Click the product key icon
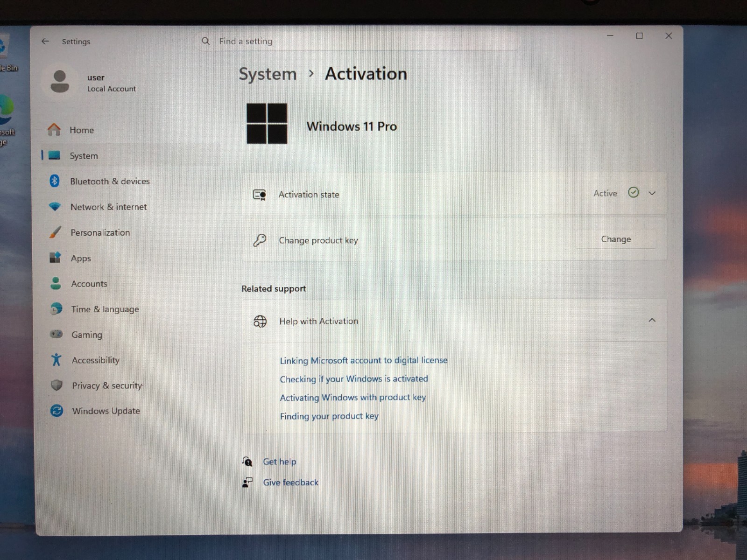This screenshot has width=747, height=560. click(x=260, y=240)
